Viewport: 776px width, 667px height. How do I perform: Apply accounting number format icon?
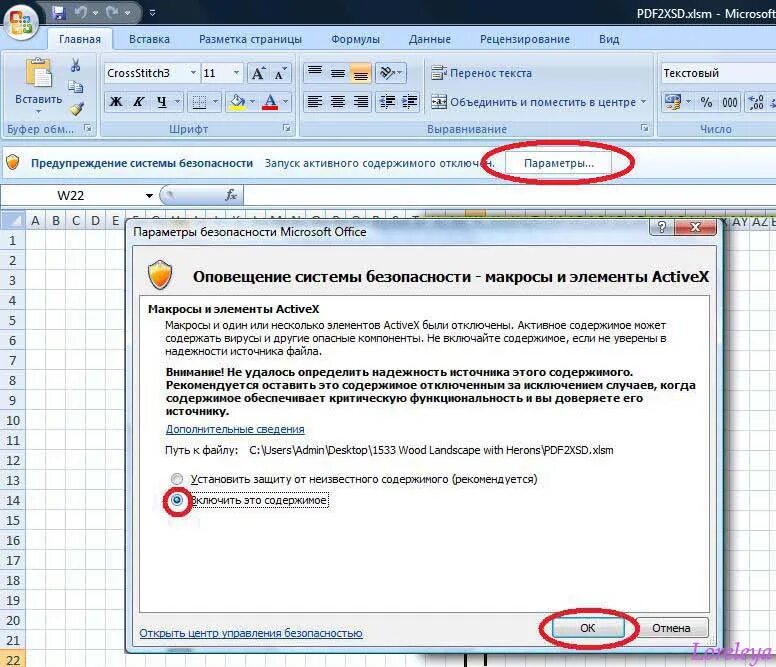[x=673, y=102]
